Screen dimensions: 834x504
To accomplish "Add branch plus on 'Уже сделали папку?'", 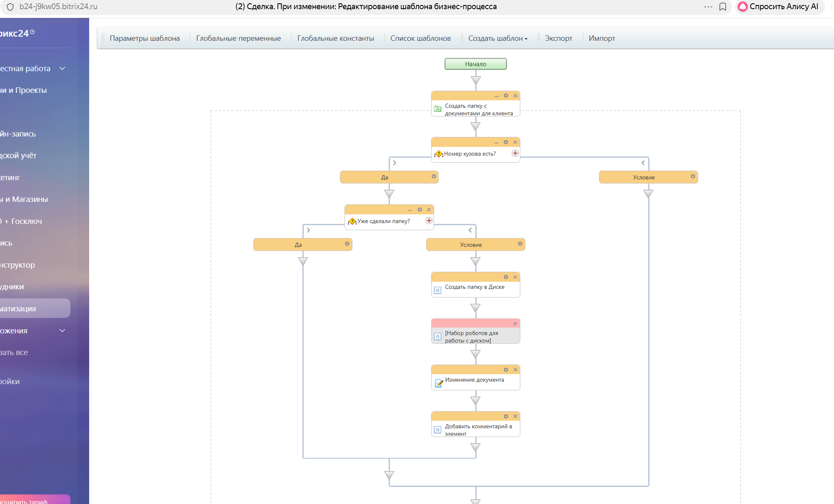I will click(x=429, y=221).
